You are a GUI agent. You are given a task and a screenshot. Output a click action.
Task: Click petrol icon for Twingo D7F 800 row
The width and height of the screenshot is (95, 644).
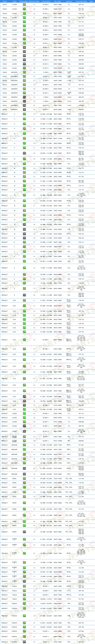(x=24, y=631)
